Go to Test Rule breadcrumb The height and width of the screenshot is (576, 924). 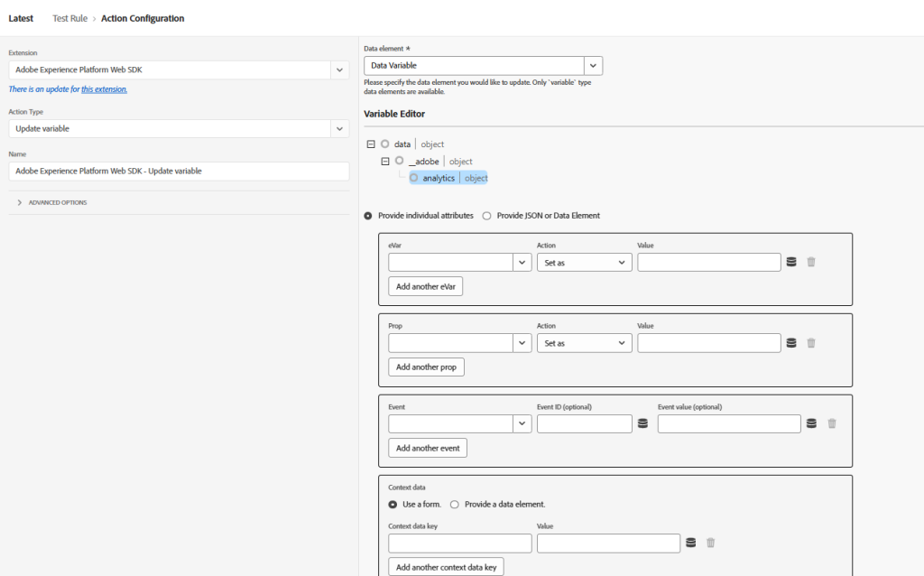point(69,18)
